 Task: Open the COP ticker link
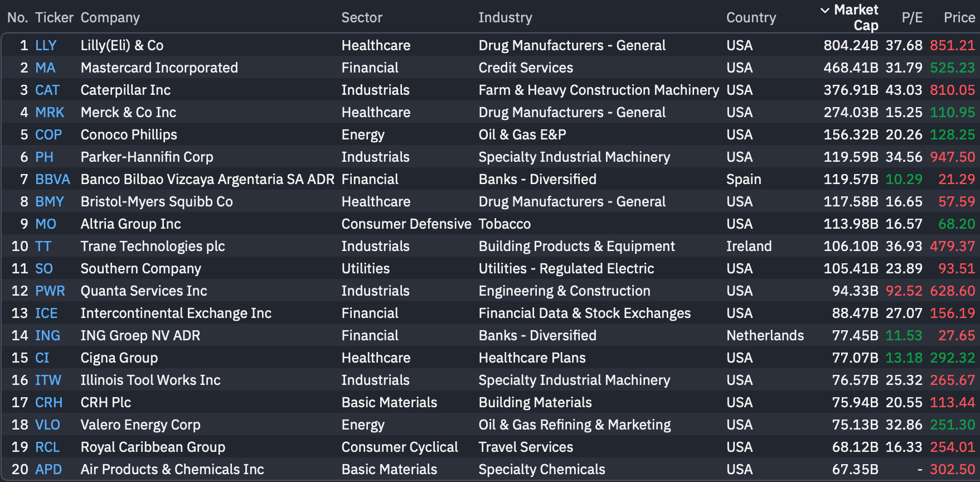[48, 134]
